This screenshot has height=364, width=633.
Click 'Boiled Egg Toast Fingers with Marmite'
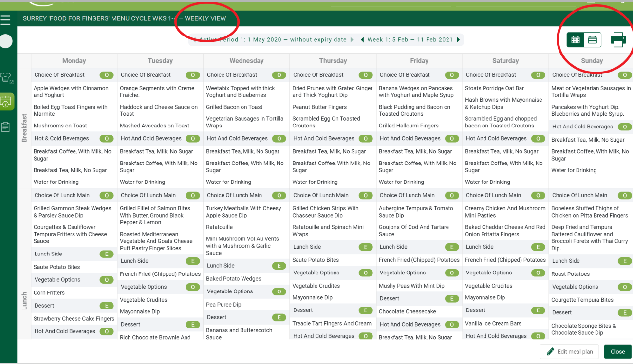click(x=71, y=110)
